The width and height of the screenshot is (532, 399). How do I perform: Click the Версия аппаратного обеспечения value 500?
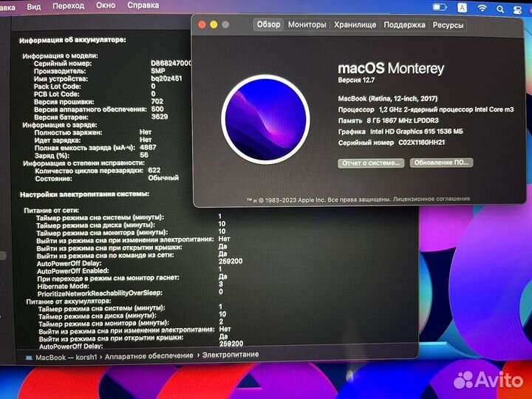pyautogui.click(x=157, y=109)
